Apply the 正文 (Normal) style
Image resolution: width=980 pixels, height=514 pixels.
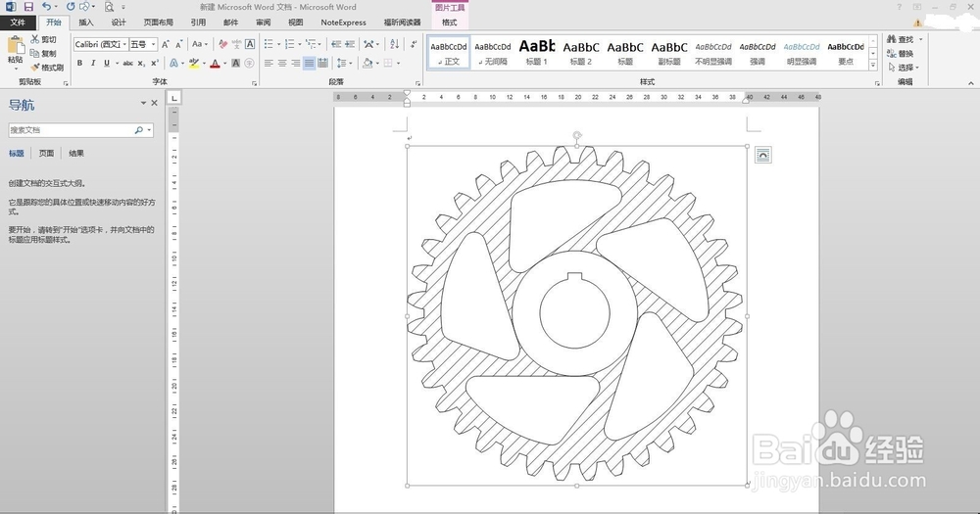(x=449, y=53)
